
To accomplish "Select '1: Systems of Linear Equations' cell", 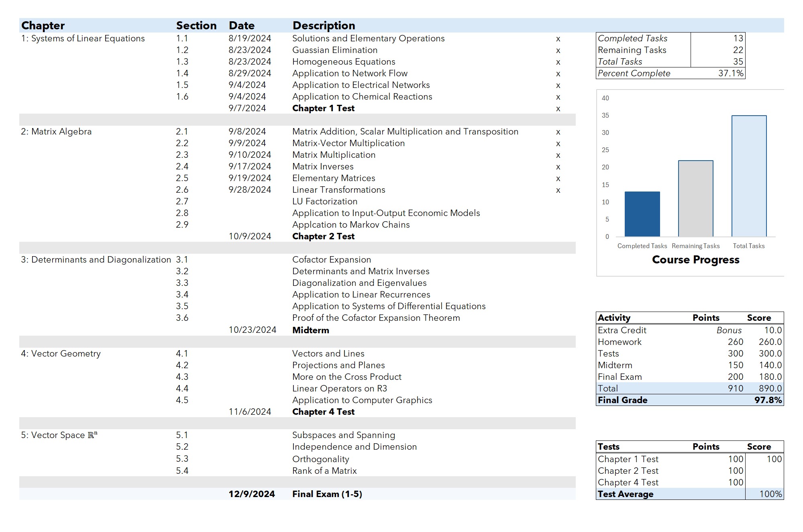I will (83, 39).
